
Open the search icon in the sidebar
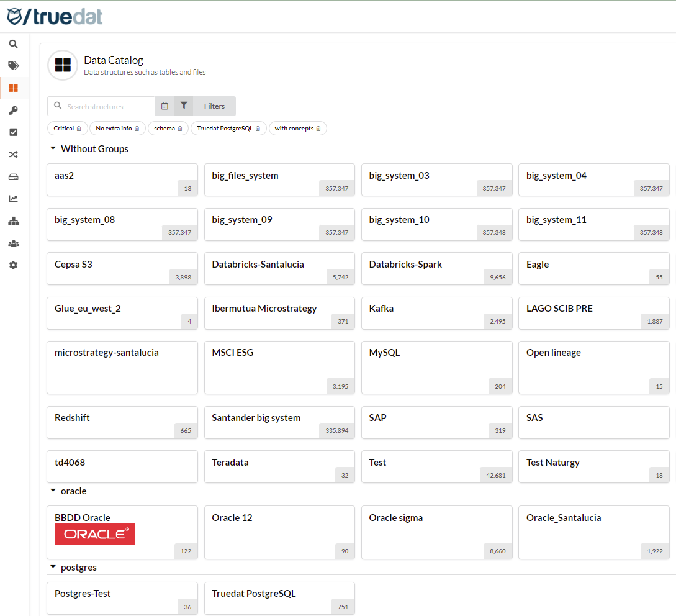tap(13, 44)
